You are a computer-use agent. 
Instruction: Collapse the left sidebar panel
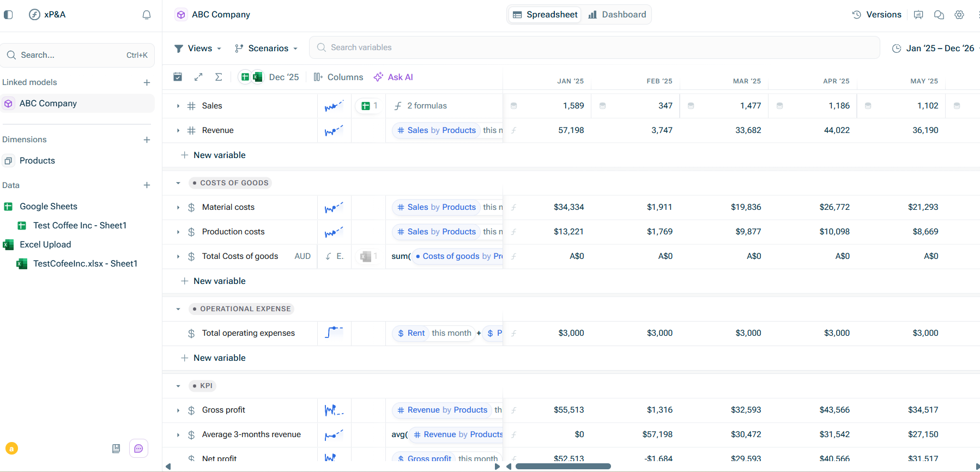click(8, 15)
